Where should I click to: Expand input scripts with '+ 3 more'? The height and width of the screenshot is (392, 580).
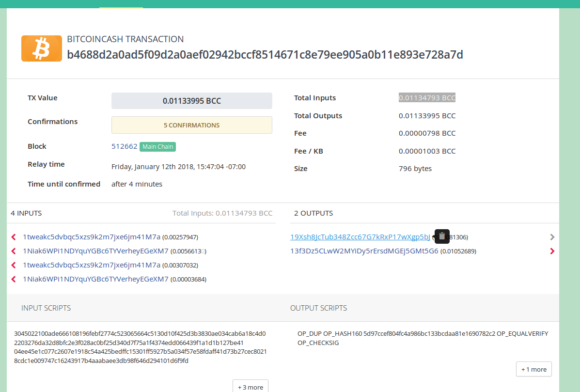250,387
